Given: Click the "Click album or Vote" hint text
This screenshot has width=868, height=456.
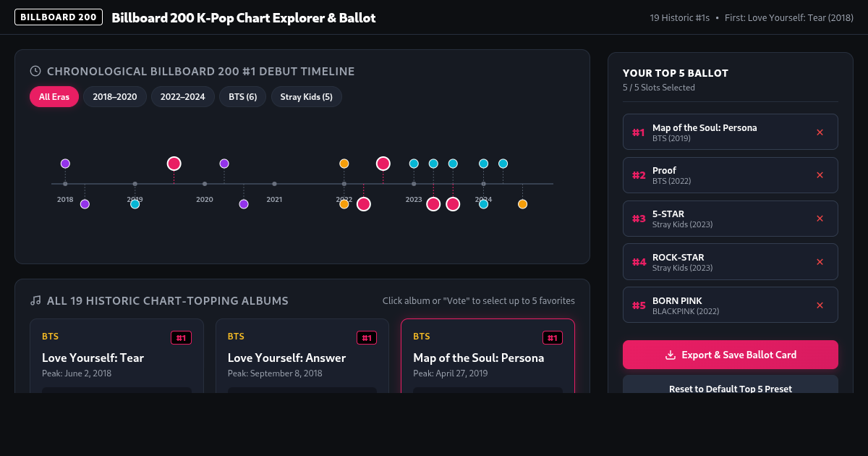Looking at the screenshot, I should click(479, 300).
